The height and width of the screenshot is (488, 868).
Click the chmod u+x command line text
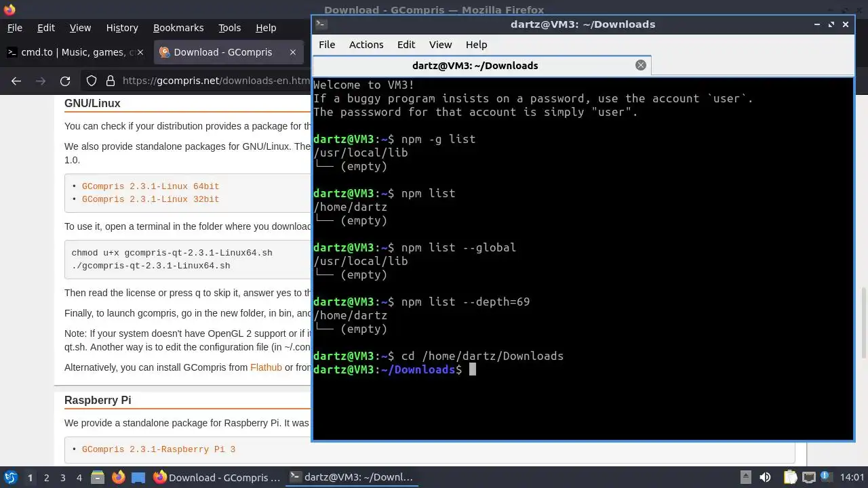click(172, 252)
